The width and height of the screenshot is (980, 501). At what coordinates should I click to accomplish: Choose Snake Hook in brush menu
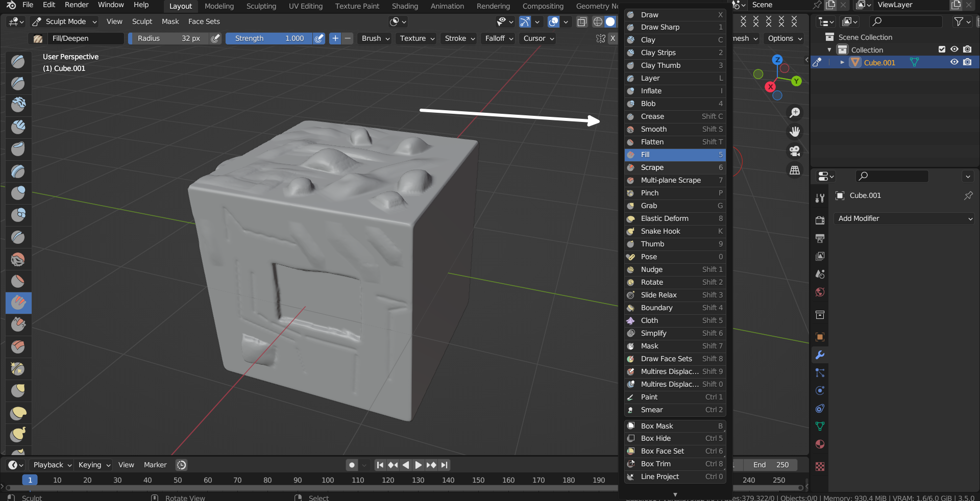coord(675,231)
